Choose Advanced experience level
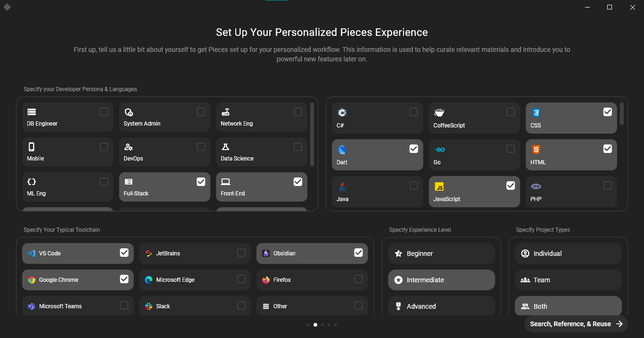This screenshot has width=644, height=338. [x=441, y=306]
